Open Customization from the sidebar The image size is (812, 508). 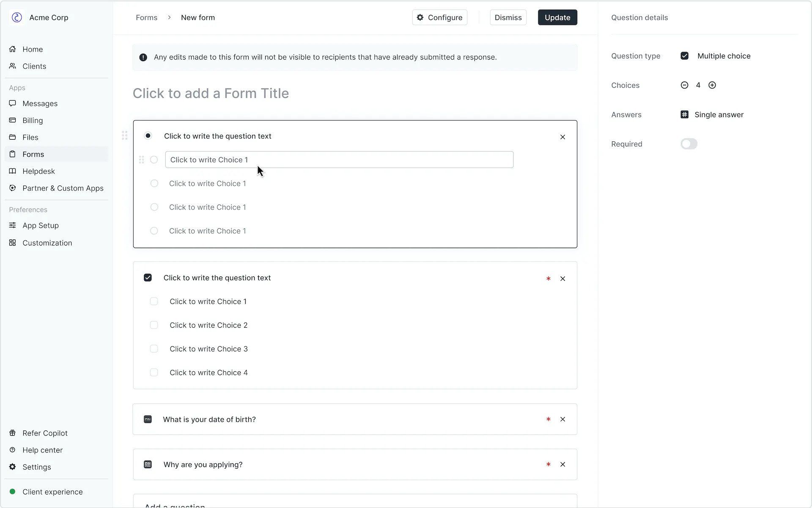[x=47, y=243]
